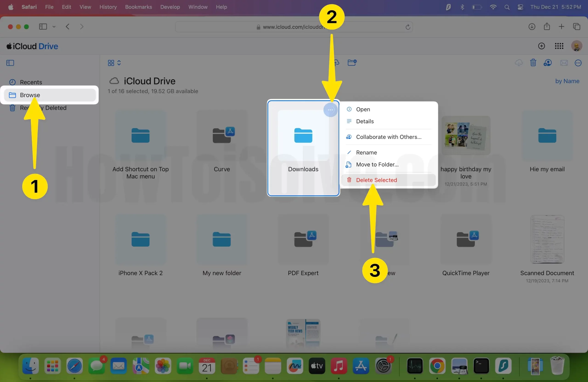
Task: Choose Details in the context menu
Action: click(x=388, y=121)
